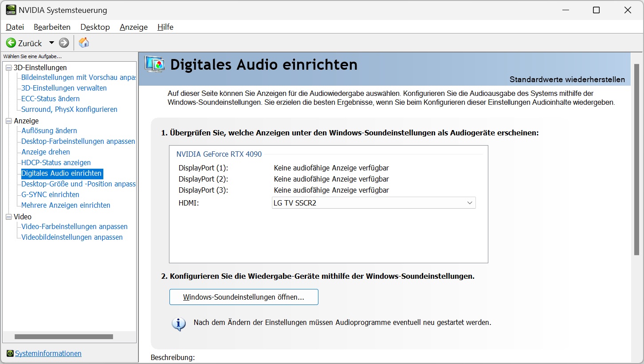Open Videobildeinstellungen anpassen
644x364 pixels.
72,237
